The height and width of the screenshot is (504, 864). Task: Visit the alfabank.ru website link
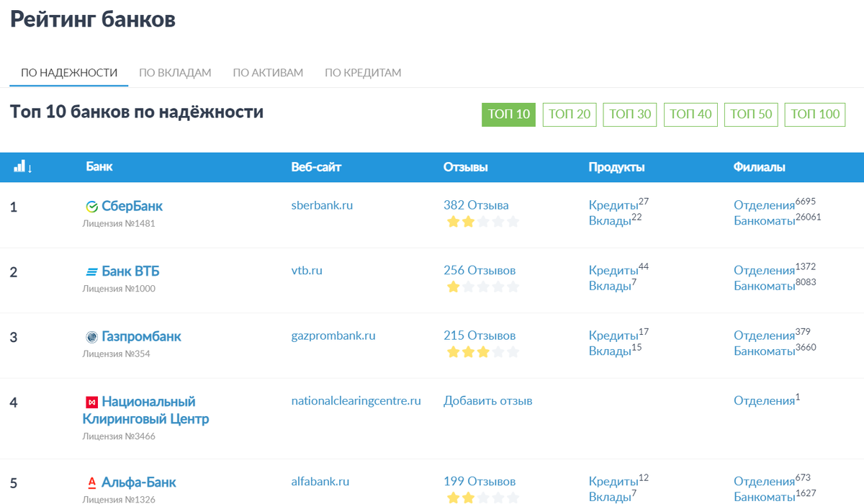tap(320, 481)
